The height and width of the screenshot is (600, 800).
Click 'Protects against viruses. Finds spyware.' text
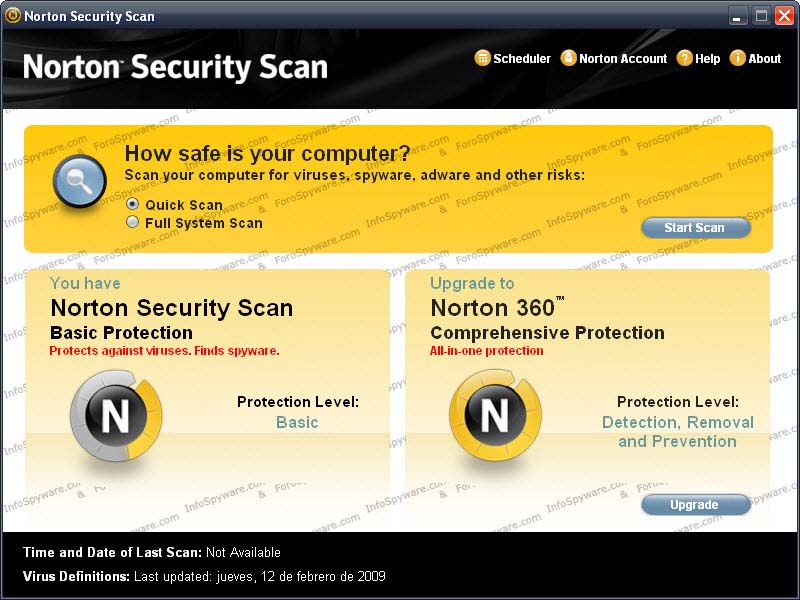pyautogui.click(x=164, y=351)
